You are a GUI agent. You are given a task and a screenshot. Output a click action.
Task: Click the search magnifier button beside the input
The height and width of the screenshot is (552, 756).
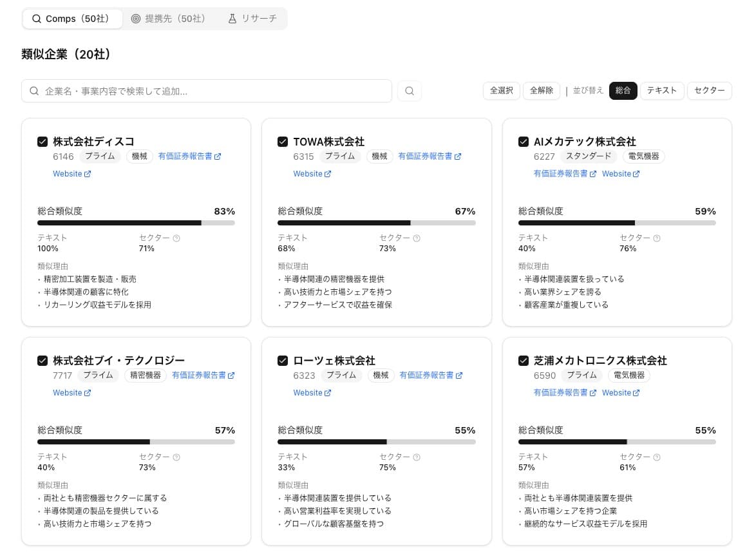(x=410, y=91)
